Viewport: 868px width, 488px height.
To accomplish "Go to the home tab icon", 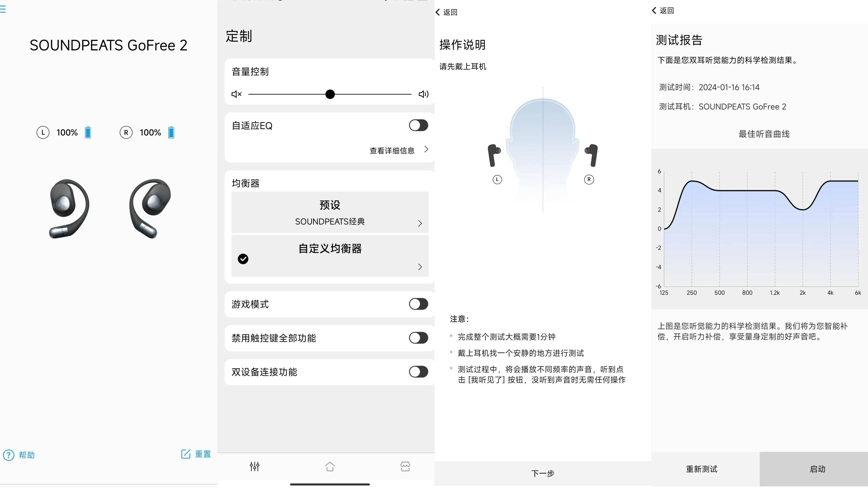I will (330, 466).
